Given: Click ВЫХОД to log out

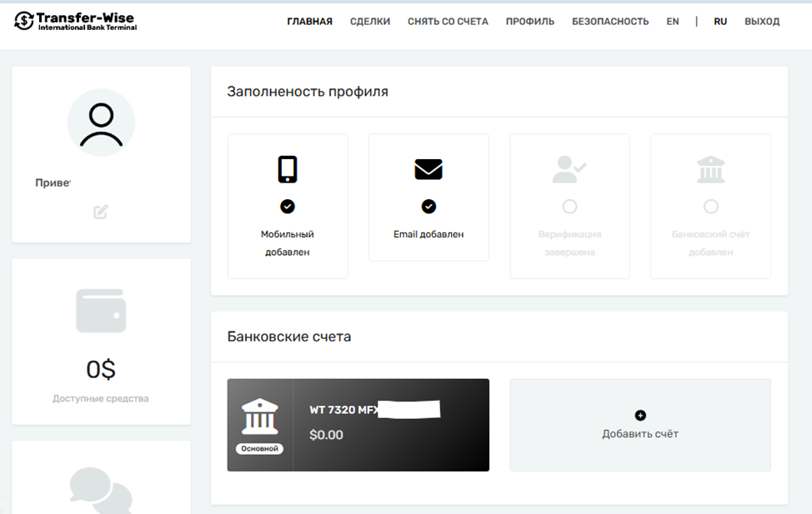Looking at the screenshot, I should tap(761, 21).
